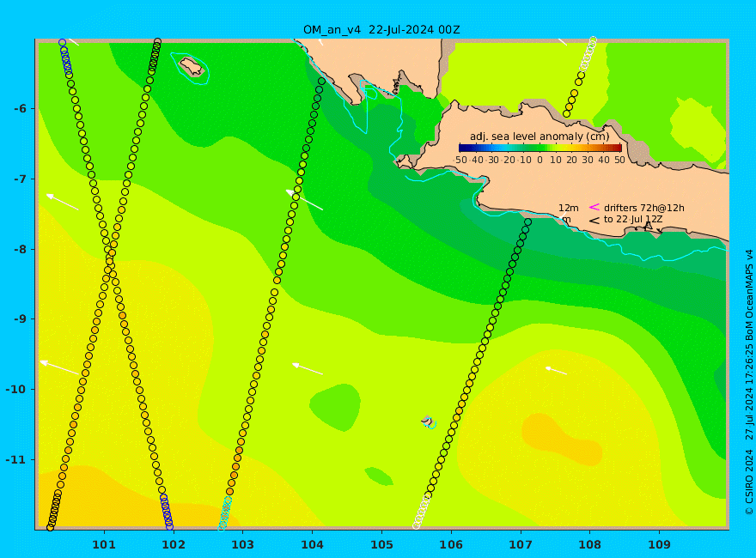Click the '12m' depth label in the legend
The image size is (756, 558).
pos(569,208)
